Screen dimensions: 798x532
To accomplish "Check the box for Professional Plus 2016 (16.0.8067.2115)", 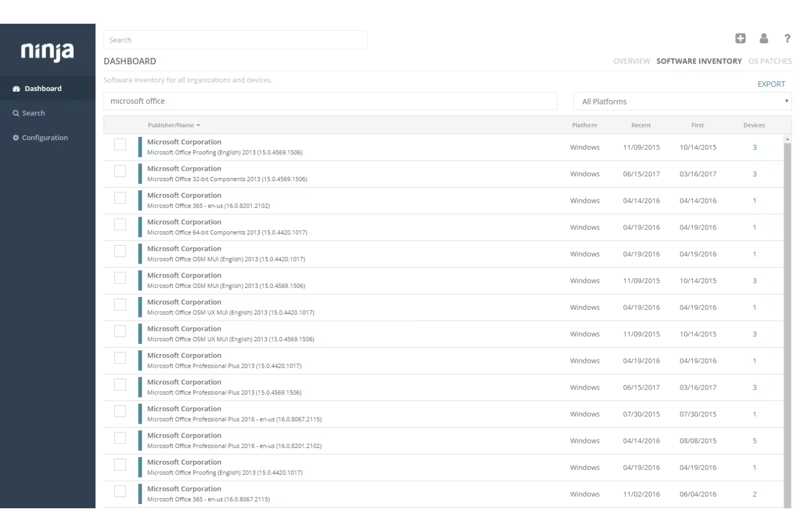I will coord(120,411).
